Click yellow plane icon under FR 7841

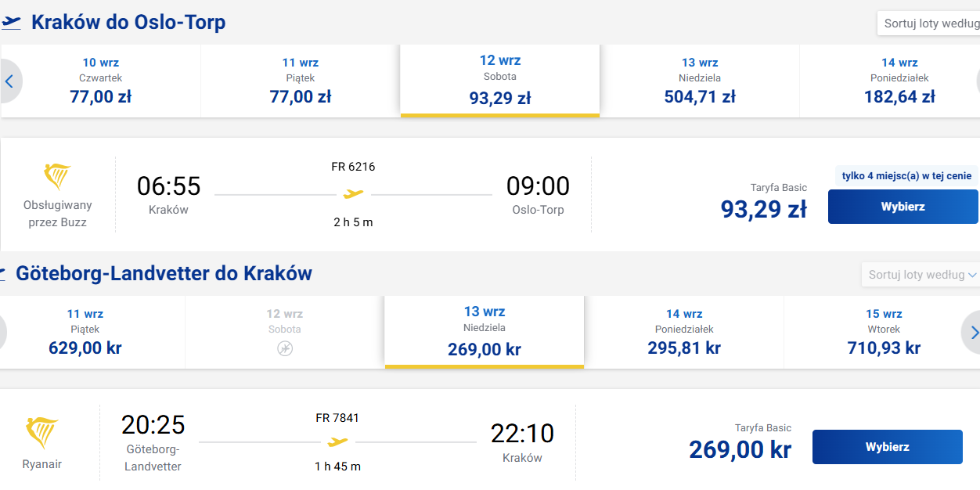tap(337, 442)
